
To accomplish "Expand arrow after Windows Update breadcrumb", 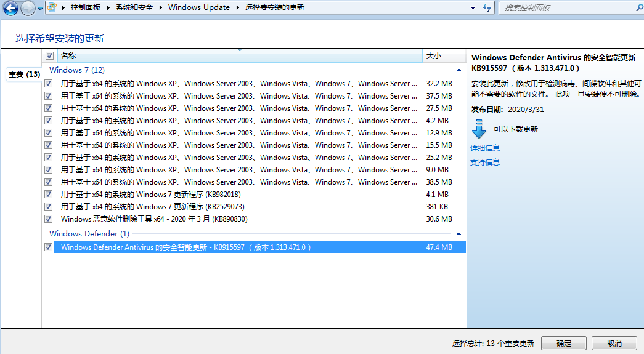I will click(237, 8).
